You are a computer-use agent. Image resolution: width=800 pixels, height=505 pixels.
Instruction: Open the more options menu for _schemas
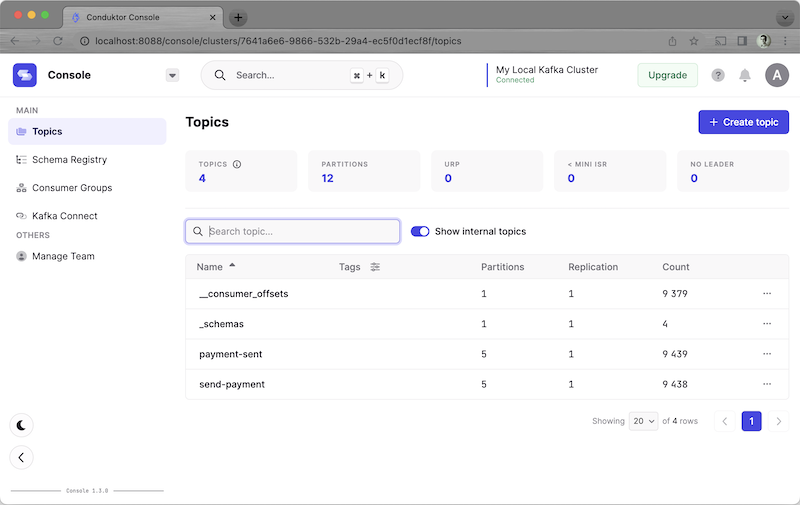pyautogui.click(x=767, y=323)
